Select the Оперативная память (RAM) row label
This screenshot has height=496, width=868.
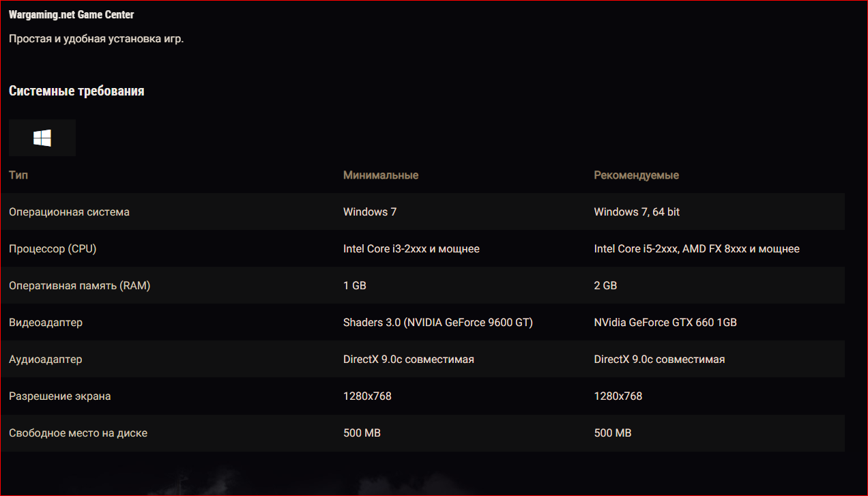pyautogui.click(x=79, y=286)
